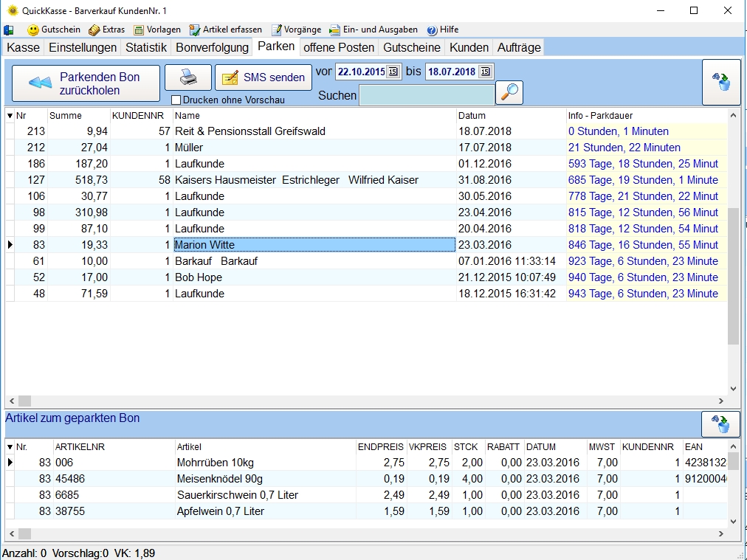Image resolution: width=747 pixels, height=560 pixels.
Task: Click the parked-list horizontal scroll right arrow
Action: (721, 401)
